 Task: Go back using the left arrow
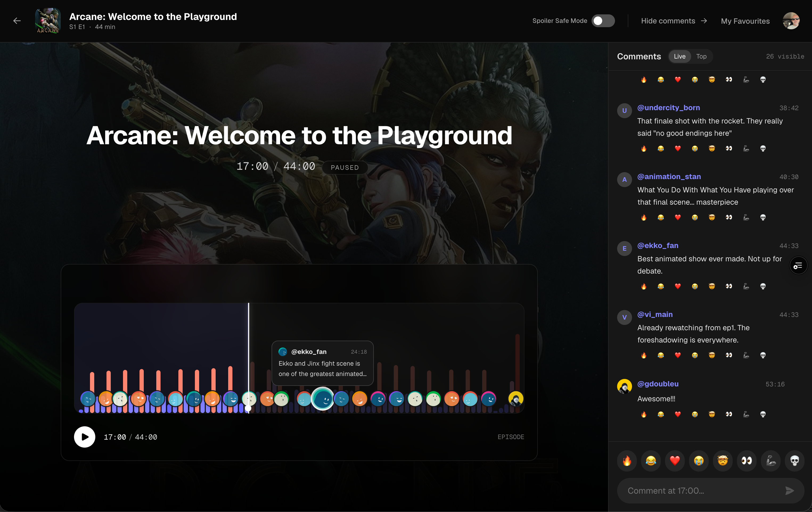(17, 21)
